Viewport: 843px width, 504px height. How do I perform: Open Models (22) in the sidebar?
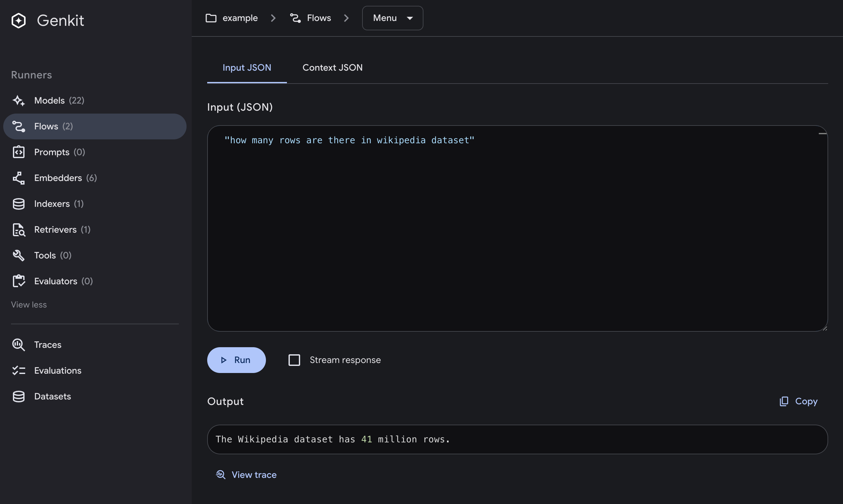95,101
